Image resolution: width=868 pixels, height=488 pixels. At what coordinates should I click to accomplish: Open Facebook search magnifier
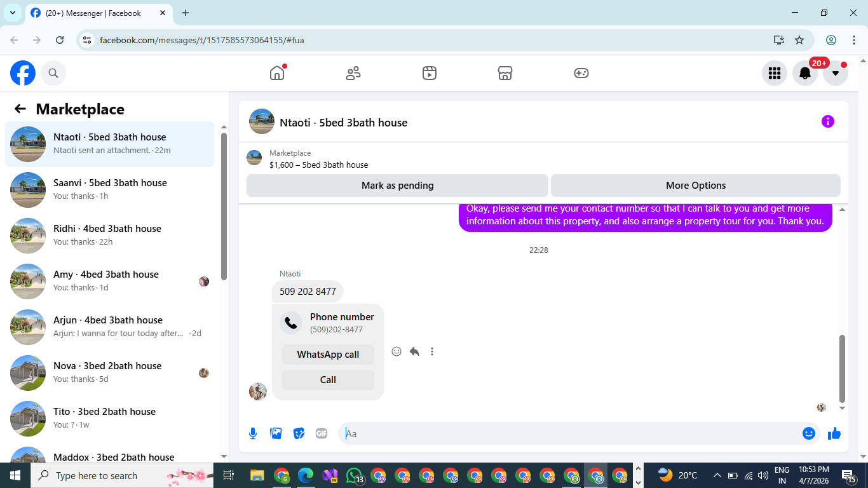coord(53,74)
